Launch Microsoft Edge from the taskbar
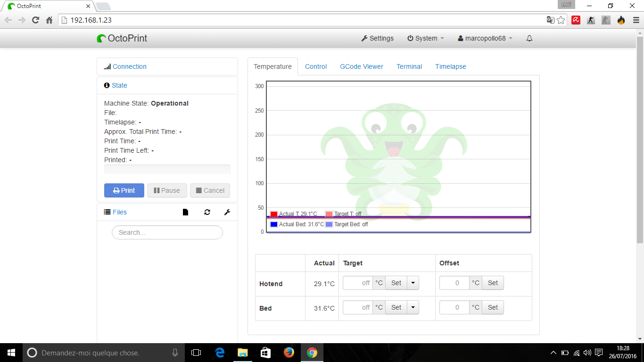This screenshot has width=644, height=362. pyautogui.click(x=220, y=353)
